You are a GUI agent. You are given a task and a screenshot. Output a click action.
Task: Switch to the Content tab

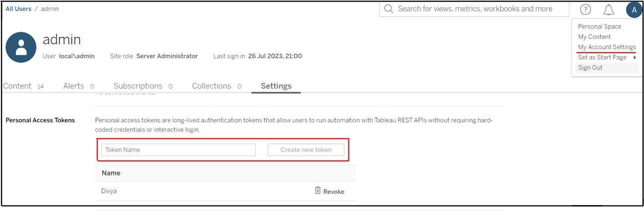(x=17, y=86)
